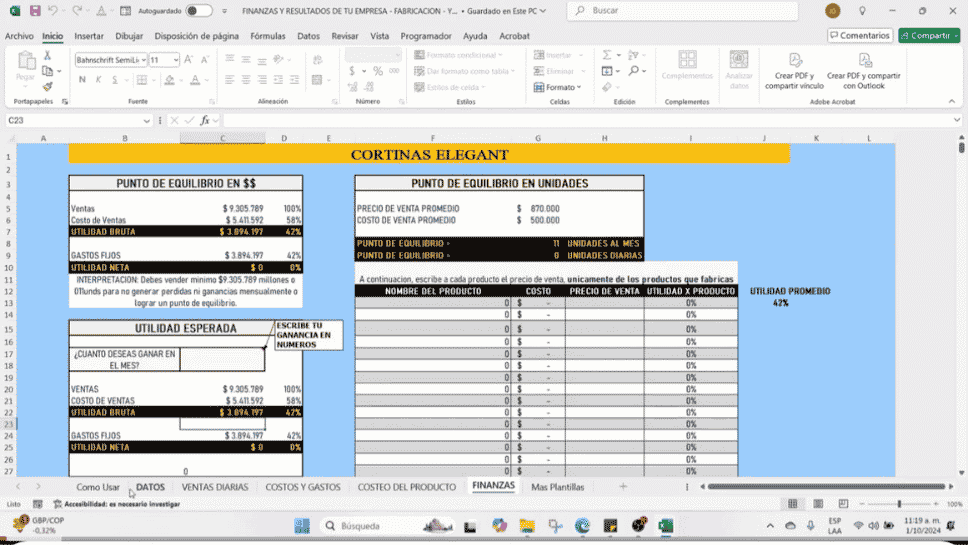Image resolution: width=968 pixels, height=545 pixels.
Task: Click the increase decimal icon
Action: 353,87
